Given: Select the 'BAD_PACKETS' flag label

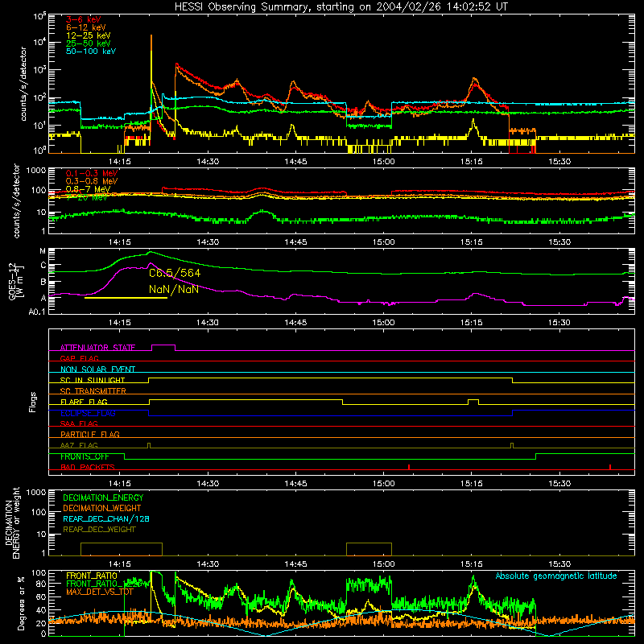Looking at the screenshot, I should (88, 467).
